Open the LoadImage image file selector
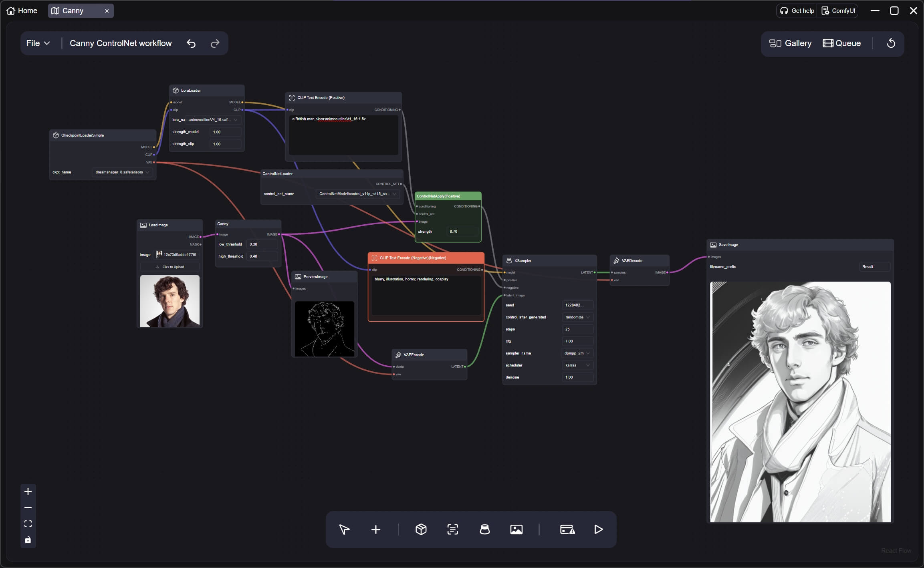924x568 pixels. point(176,255)
